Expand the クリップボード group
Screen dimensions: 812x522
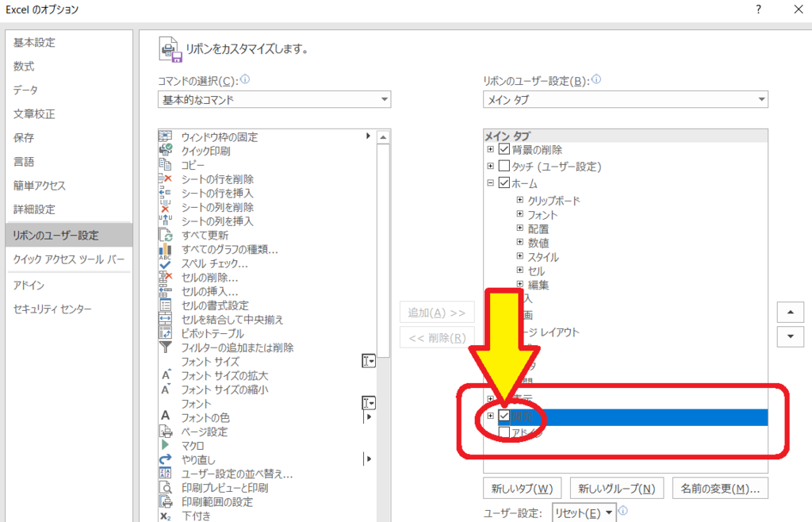(x=519, y=199)
